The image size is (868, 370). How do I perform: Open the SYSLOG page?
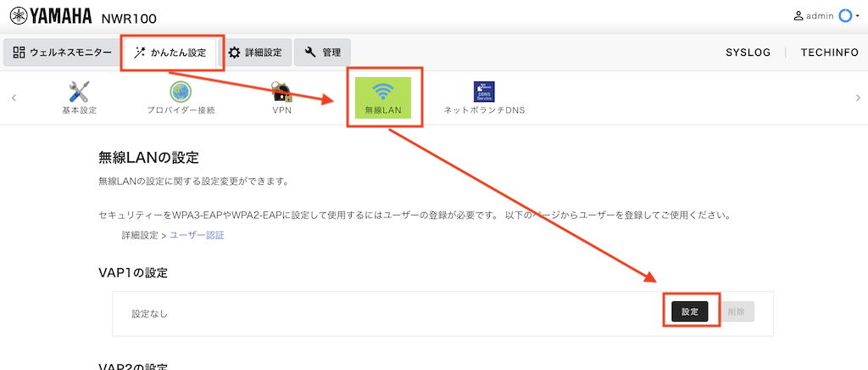pos(748,53)
